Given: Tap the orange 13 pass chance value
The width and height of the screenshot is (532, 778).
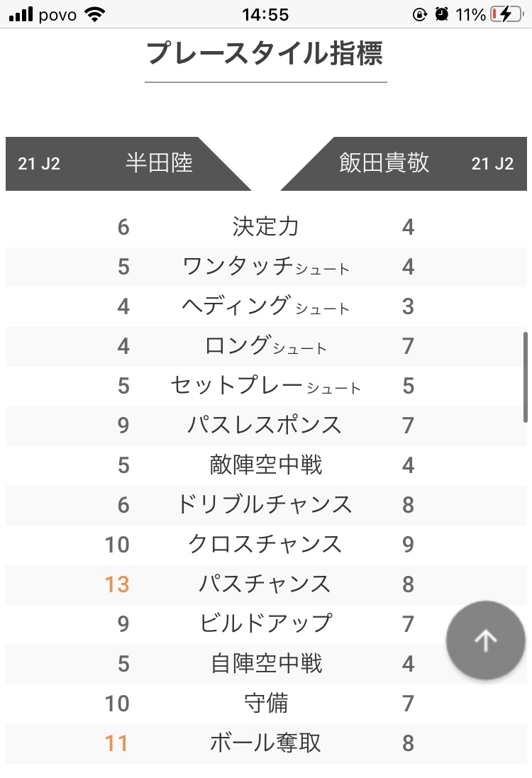Looking at the screenshot, I should 117,584.
